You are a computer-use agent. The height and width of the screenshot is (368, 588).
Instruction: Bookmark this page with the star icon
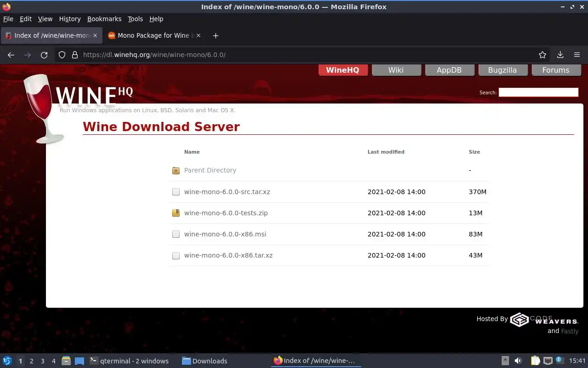tap(543, 55)
